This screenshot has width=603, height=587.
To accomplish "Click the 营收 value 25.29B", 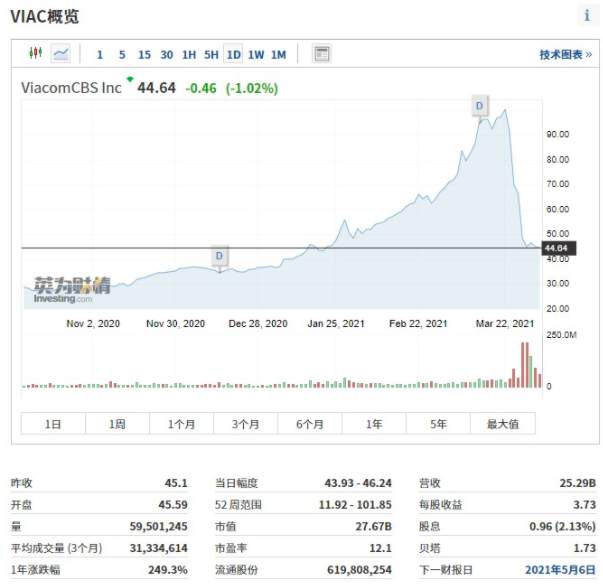I will point(578,482).
